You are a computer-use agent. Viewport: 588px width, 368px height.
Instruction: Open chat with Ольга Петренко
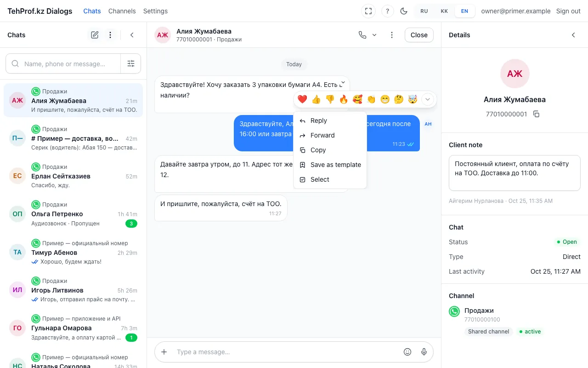[x=73, y=214]
